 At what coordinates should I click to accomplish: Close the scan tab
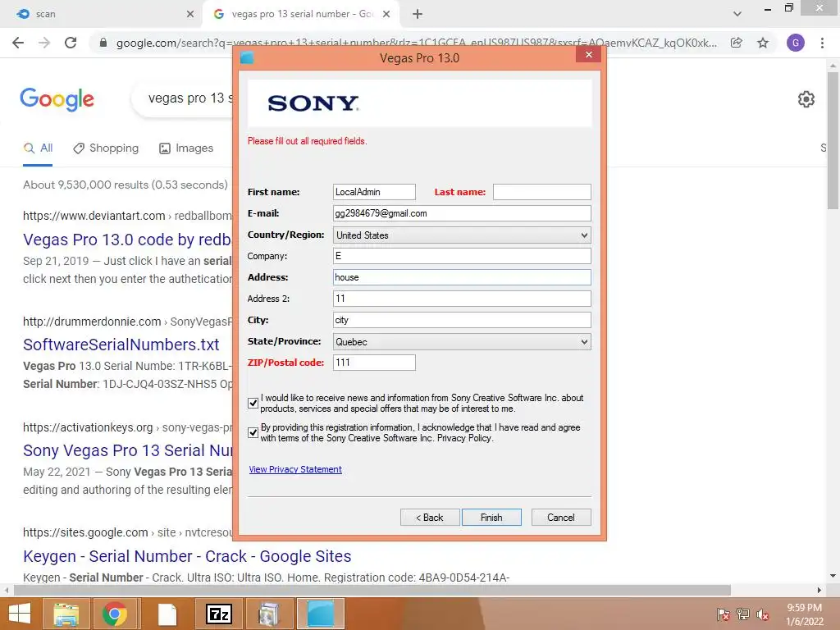(x=190, y=15)
